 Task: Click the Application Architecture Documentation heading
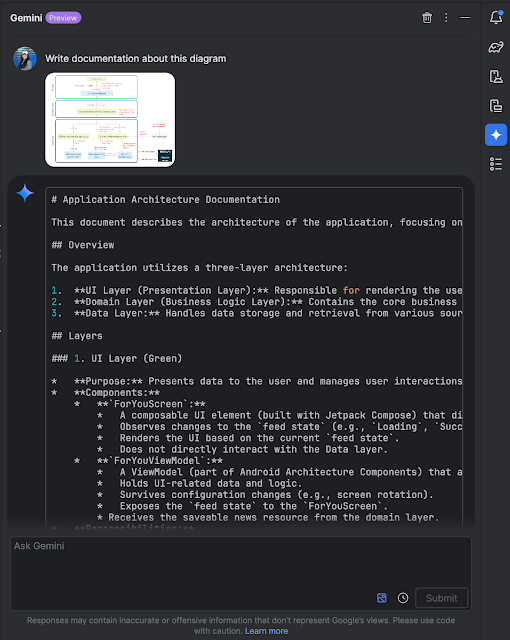click(x=166, y=200)
